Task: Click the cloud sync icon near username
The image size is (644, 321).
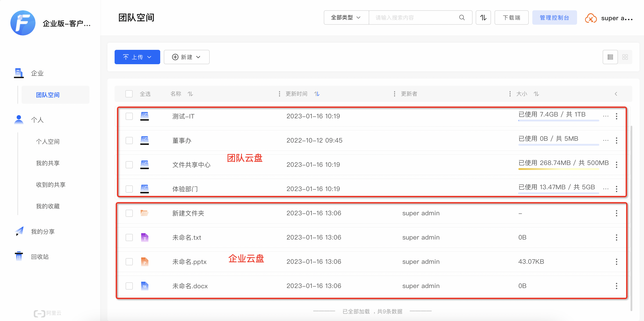Action: click(x=591, y=18)
